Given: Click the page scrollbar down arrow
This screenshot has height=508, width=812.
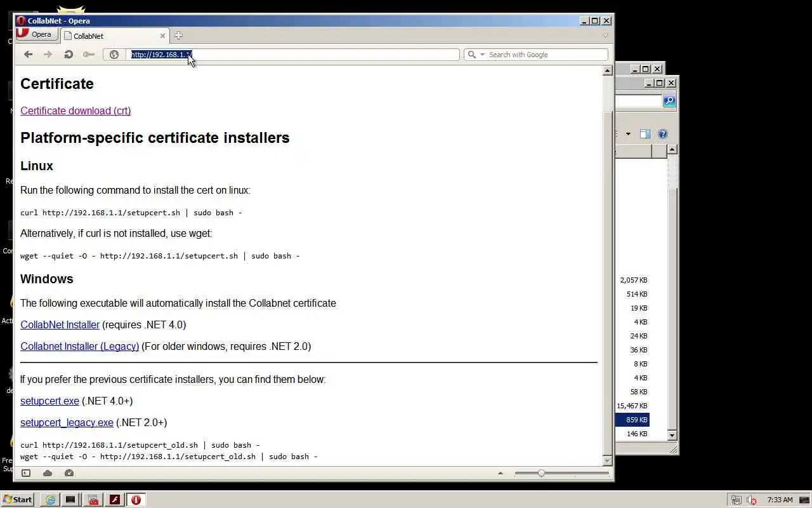Looking at the screenshot, I should pyautogui.click(x=607, y=460).
